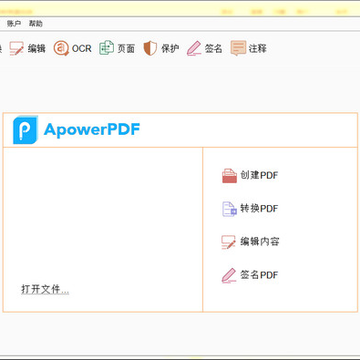Click the 页面 toolbar label

[x=126, y=49]
